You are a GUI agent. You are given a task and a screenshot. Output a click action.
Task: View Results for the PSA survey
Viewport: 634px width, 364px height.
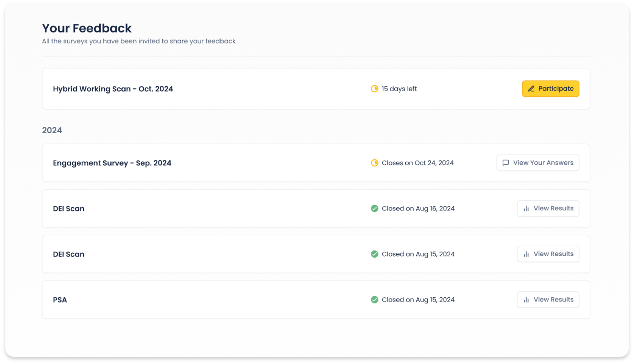coord(548,300)
